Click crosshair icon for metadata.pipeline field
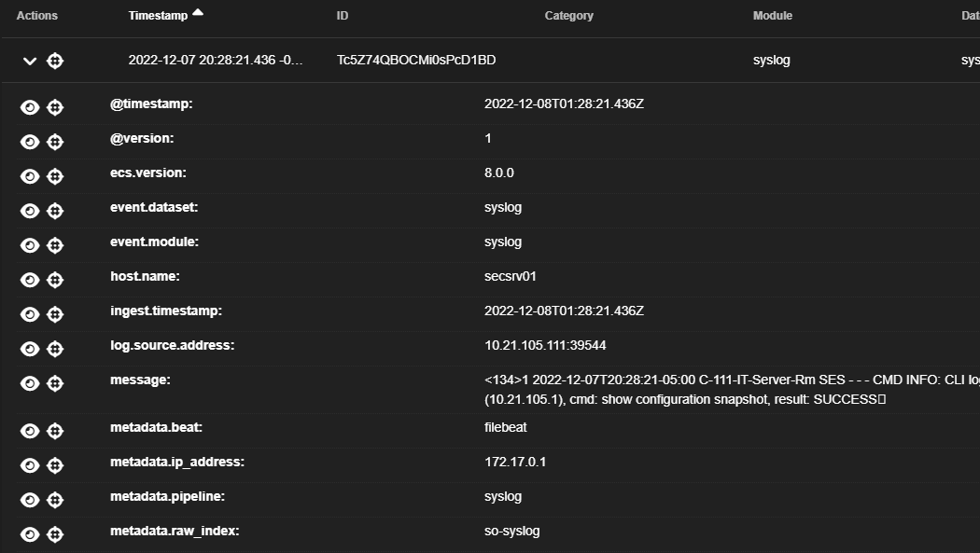 (x=55, y=499)
